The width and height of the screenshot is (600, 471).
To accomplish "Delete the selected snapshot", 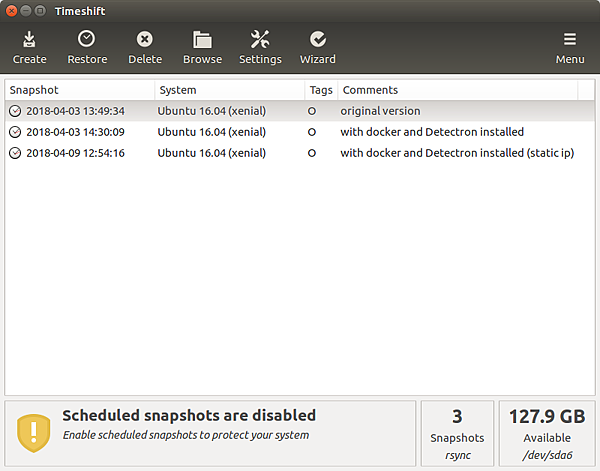I will pyautogui.click(x=145, y=48).
